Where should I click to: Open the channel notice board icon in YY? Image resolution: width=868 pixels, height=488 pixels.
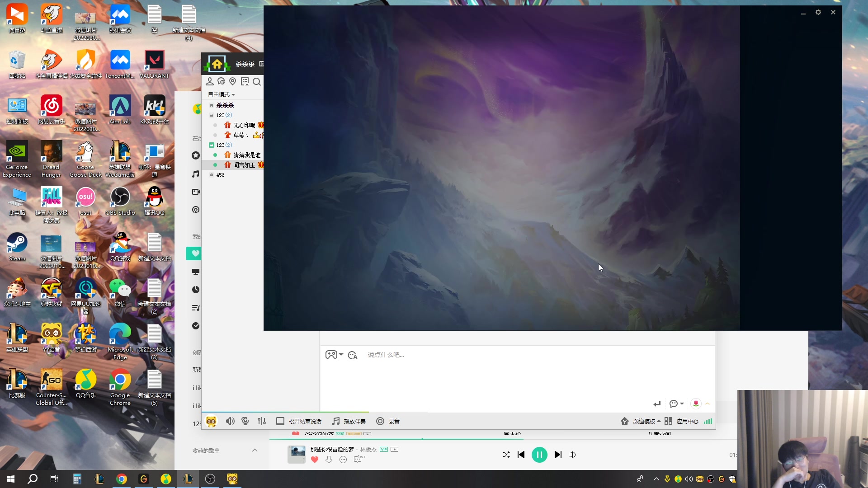(245, 81)
